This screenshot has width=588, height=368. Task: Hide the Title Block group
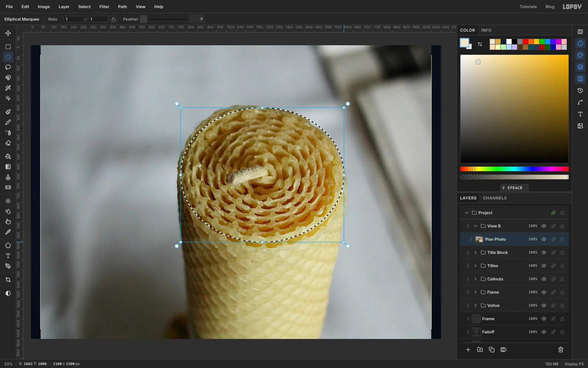tap(544, 252)
